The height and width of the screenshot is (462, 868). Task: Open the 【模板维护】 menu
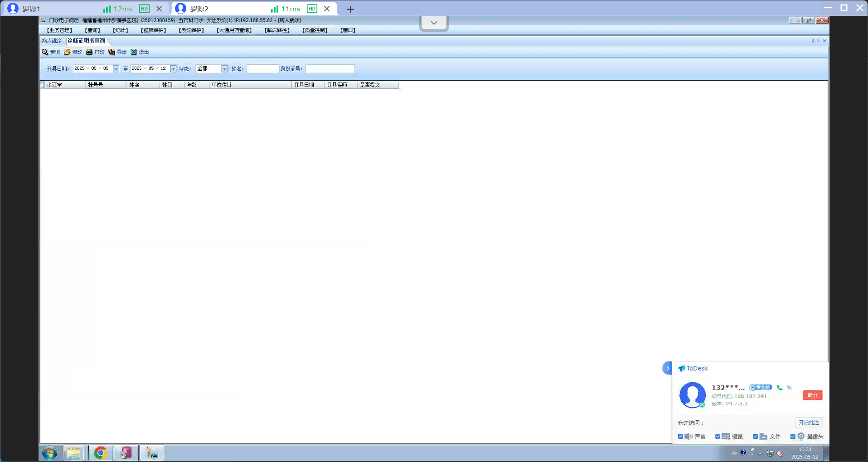(x=154, y=30)
